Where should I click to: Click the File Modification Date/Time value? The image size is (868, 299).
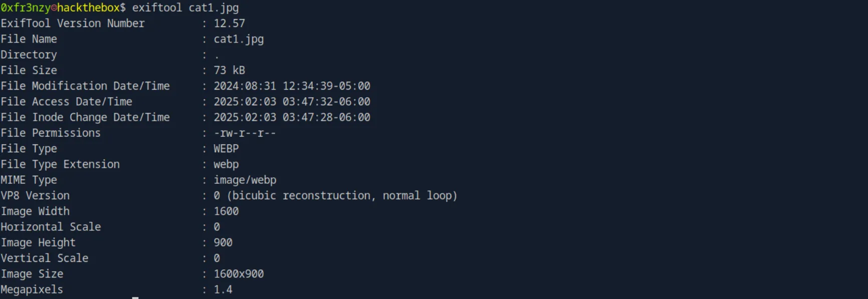click(x=292, y=86)
